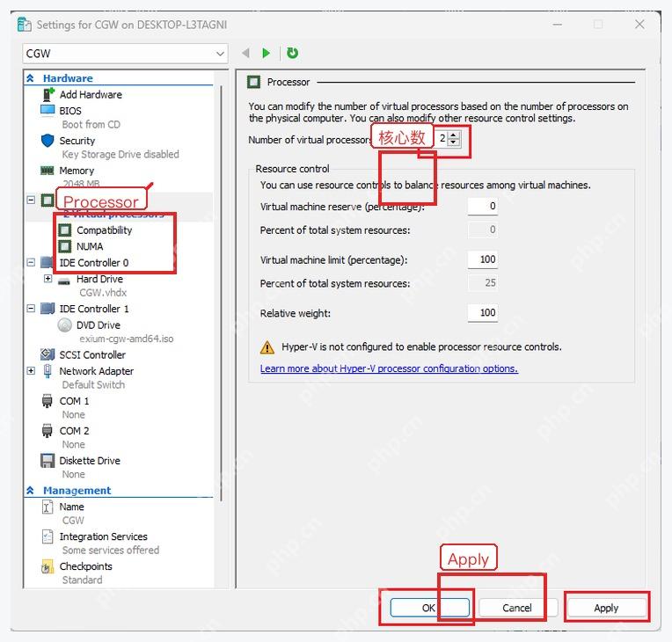
Task: Select the Hard Drive icon
Action: pos(64,281)
